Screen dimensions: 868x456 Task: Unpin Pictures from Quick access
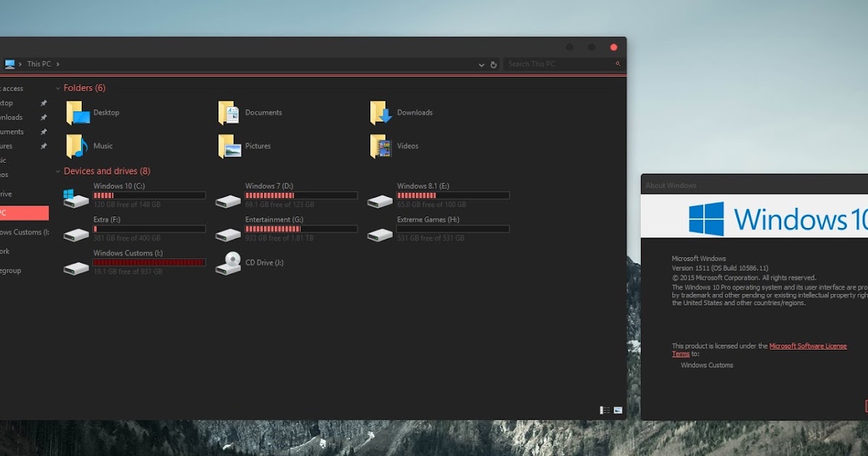pos(43,145)
